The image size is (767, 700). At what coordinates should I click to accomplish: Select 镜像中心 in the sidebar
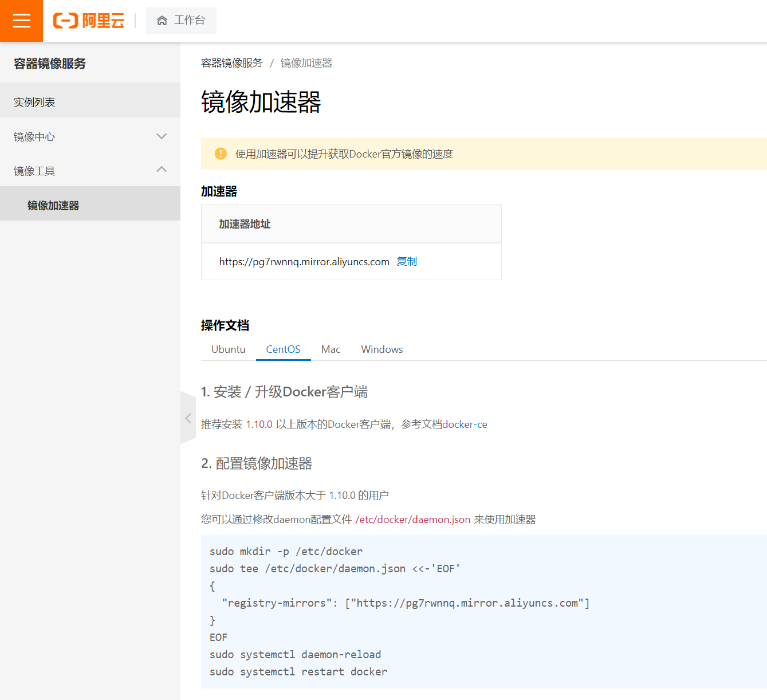(90, 136)
